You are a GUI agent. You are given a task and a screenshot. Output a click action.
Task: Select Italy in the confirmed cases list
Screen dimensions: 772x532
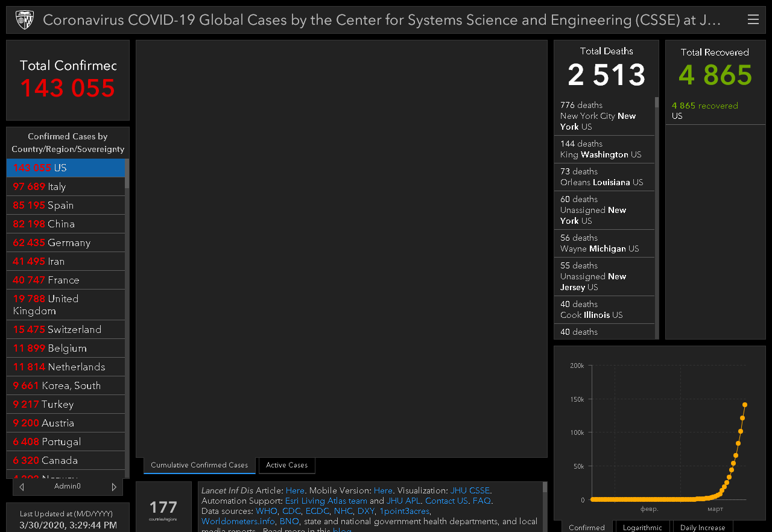(66, 187)
